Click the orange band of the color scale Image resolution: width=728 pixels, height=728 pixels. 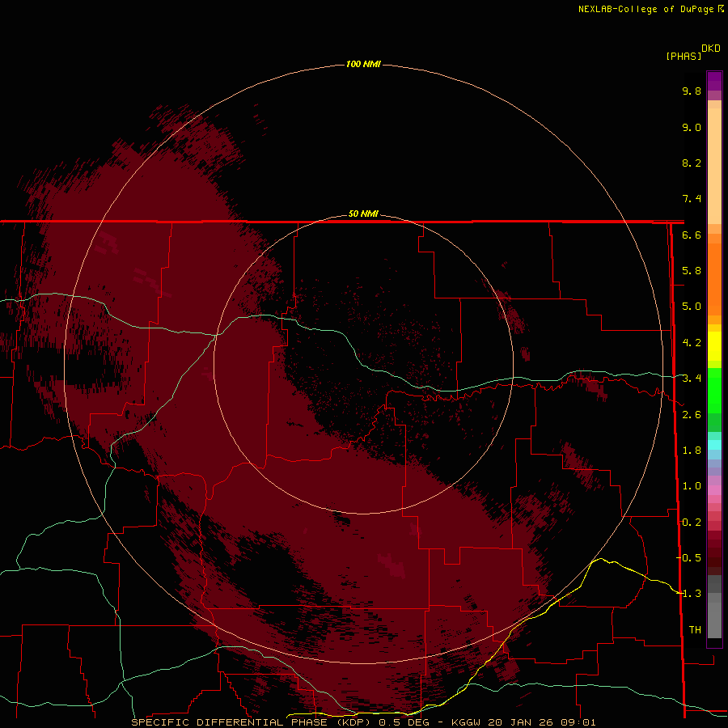714,278
